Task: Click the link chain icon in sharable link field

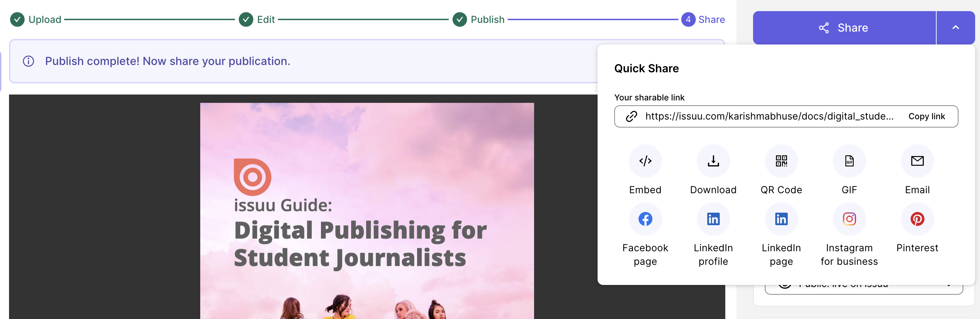Action: pos(632,116)
